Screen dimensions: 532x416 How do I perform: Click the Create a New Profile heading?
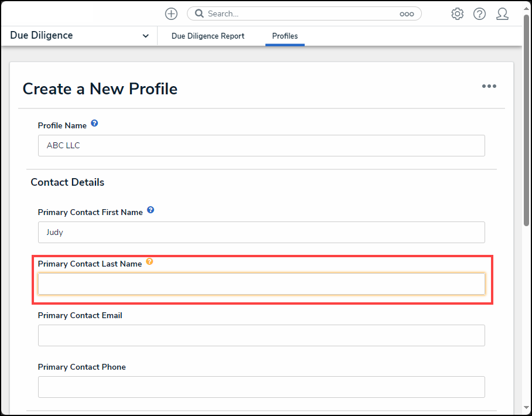pyautogui.click(x=100, y=89)
